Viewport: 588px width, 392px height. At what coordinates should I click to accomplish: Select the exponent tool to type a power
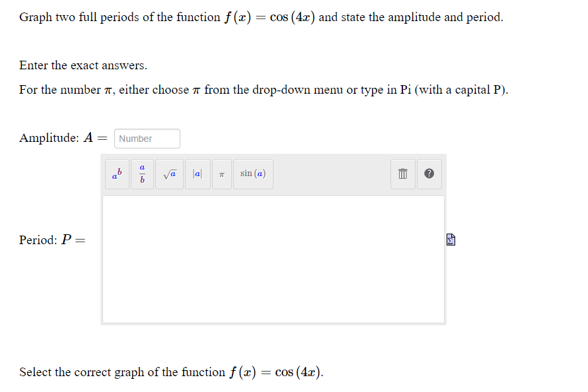117,174
